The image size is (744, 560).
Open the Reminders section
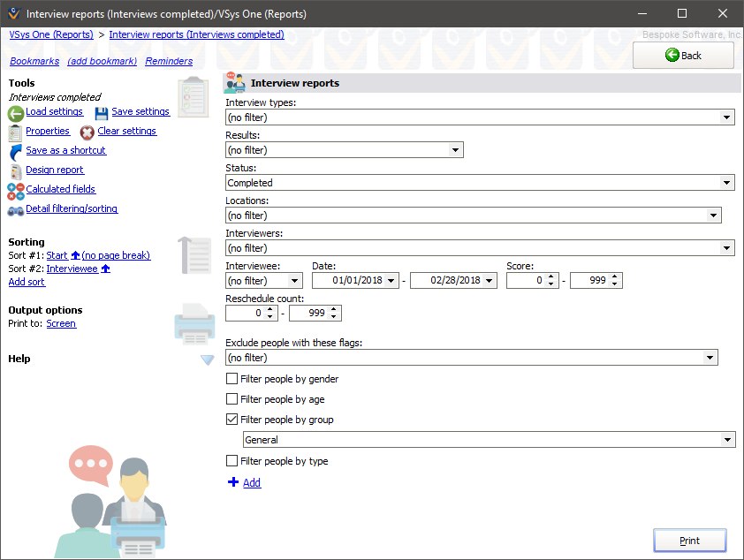point(169,61)
